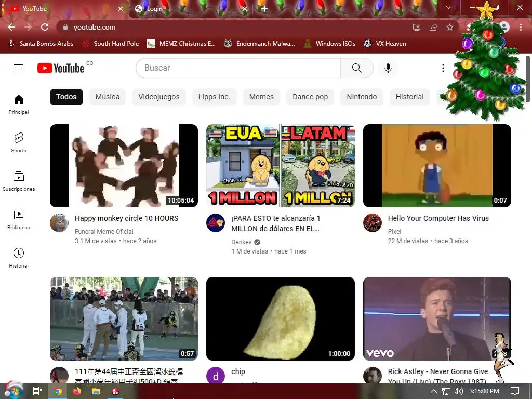This screenshot has height=399, width=532.
Task: Open File Explorer from the taskbar
Action: click(x=96, y=392)
